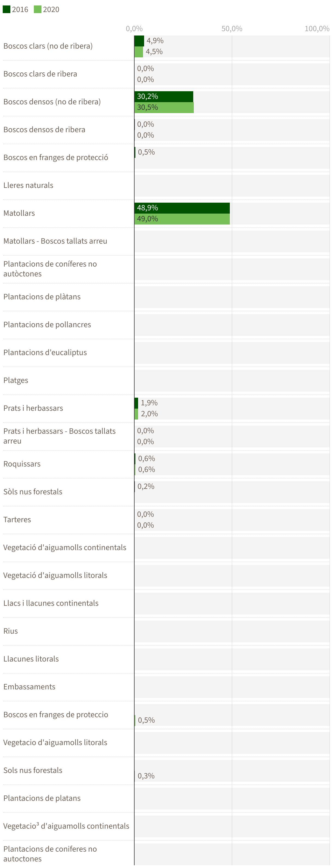Screen dimensions: 333x868
Task: Select the 2016 Prats i herbassars bar
Action: click(136, 403)
